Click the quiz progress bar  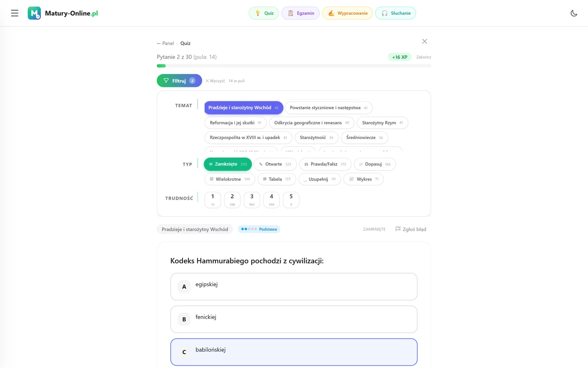click(x=294, y=66)
